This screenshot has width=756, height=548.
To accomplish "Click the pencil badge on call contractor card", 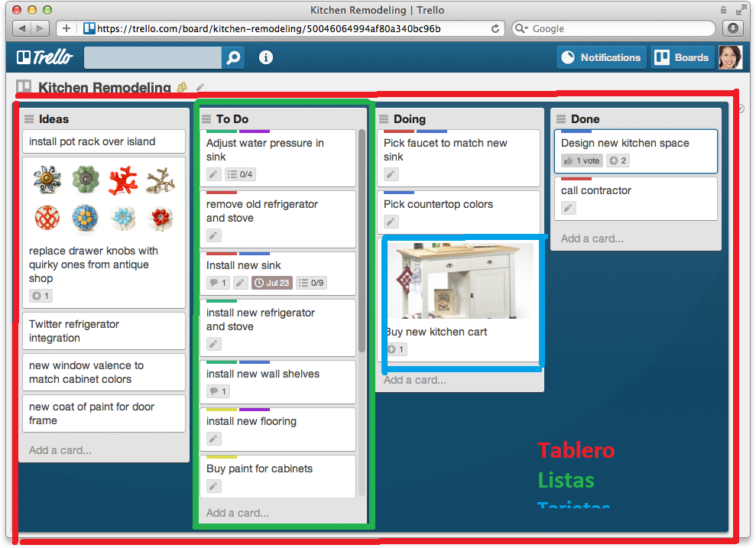I will click(x=569, y=208).
